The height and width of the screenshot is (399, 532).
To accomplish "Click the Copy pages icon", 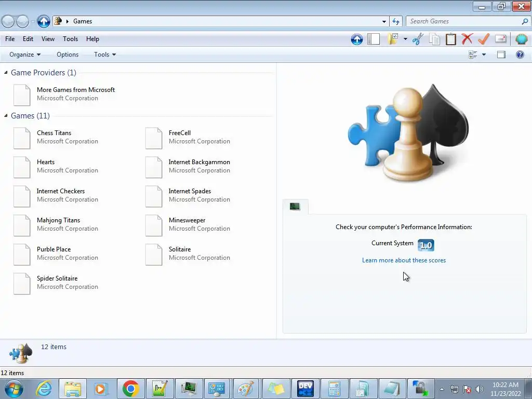I will (434, 39).
